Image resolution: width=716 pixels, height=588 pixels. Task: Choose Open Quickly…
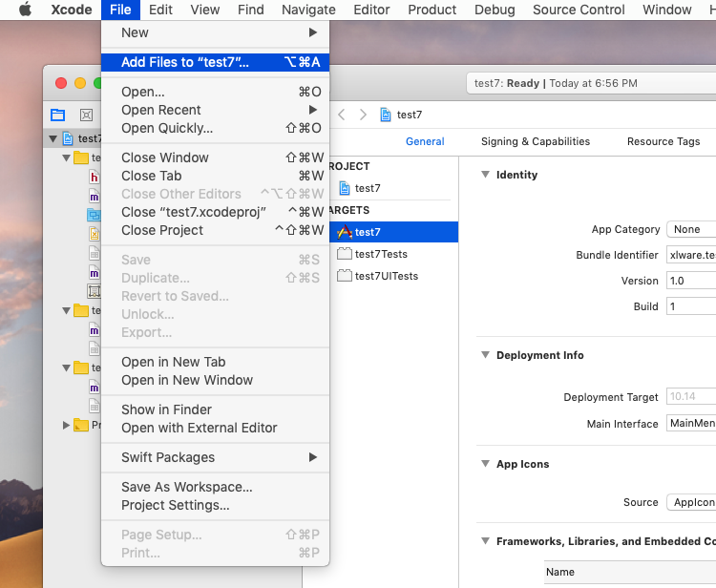pos(215,128)
